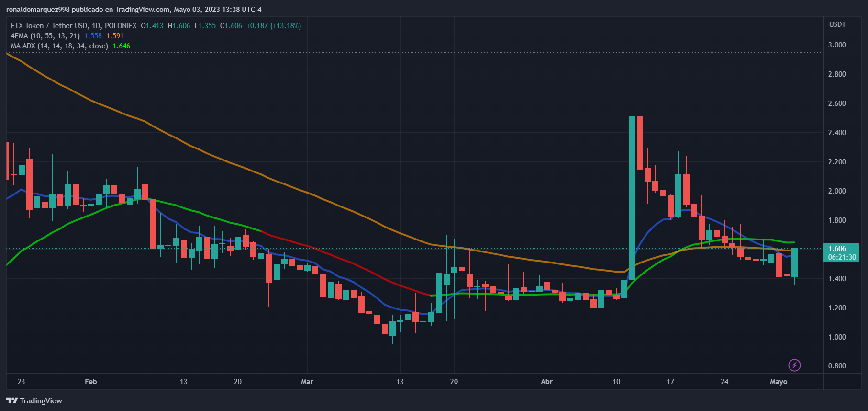Click the green MA ADX value 1.646

(x=122, y=46)
